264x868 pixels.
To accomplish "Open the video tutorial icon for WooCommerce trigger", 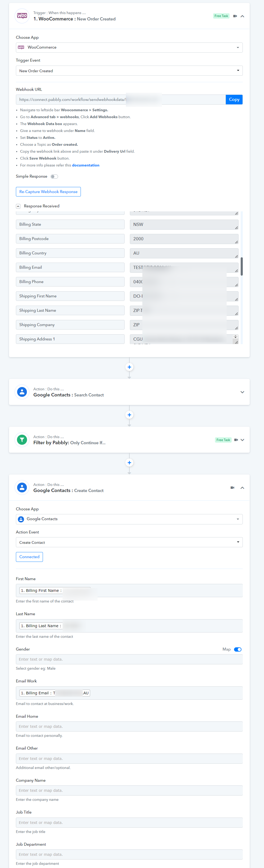I will pyautogui.click(x=235, y=16).
